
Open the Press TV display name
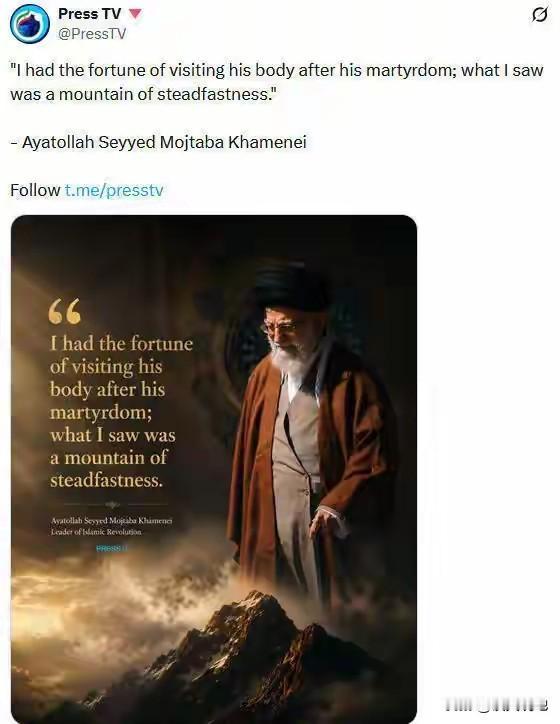click(89, 14)
